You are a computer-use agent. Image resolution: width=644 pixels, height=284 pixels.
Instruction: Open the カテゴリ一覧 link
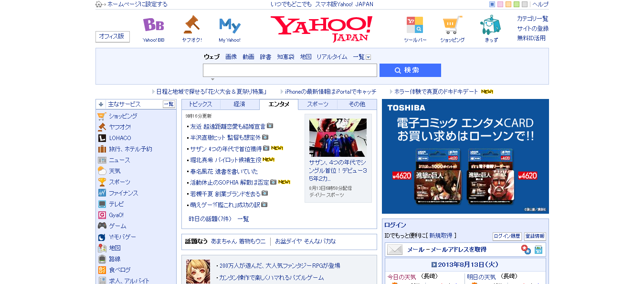pos(533,19)
